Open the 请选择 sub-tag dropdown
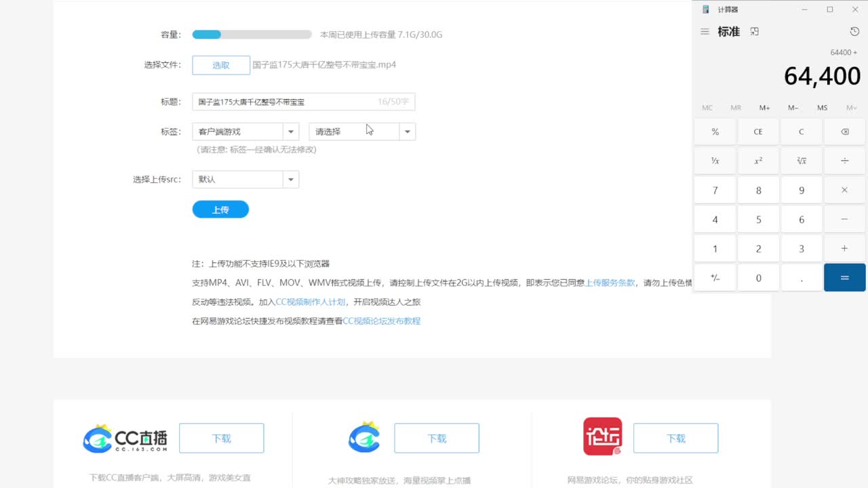 (362, 131)
